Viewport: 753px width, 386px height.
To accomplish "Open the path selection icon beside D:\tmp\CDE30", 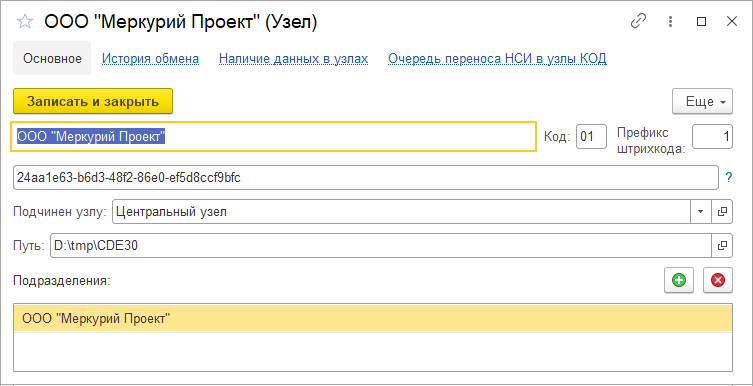I will (x=721, y=245).
